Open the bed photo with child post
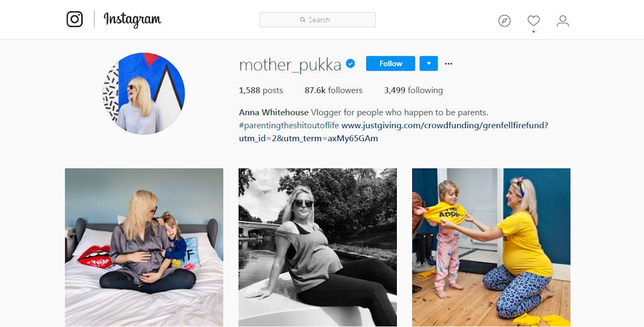The height and width of the screenshot is (327, 644). click(144, 247)
